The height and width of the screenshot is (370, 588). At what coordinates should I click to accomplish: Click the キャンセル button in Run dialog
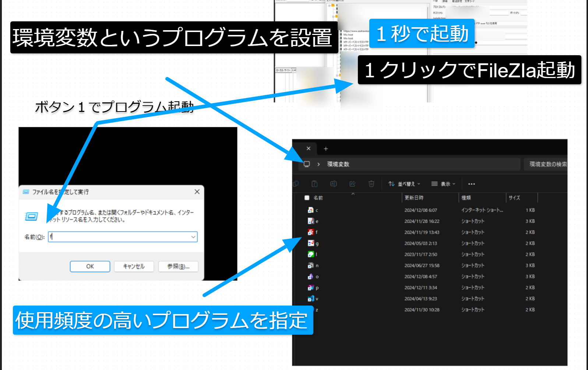[134, 266]
